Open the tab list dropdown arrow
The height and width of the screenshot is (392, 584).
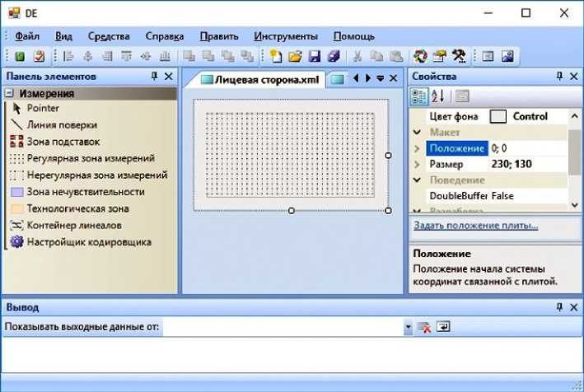pyautogui.click(x=381, y=78)
